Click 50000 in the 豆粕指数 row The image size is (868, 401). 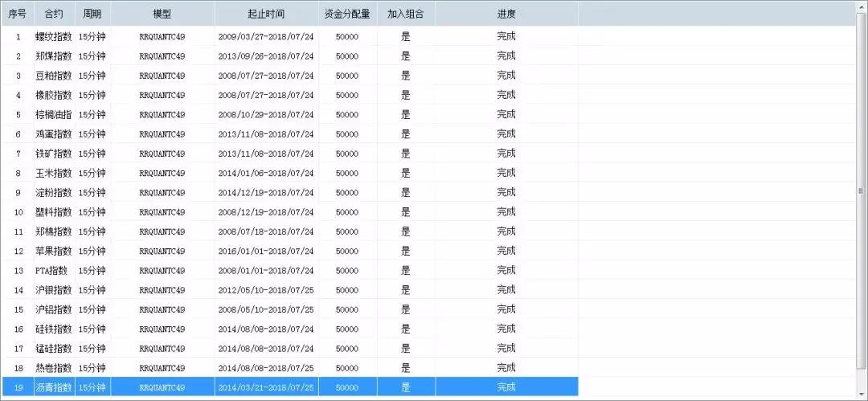[x=348, y=76]
